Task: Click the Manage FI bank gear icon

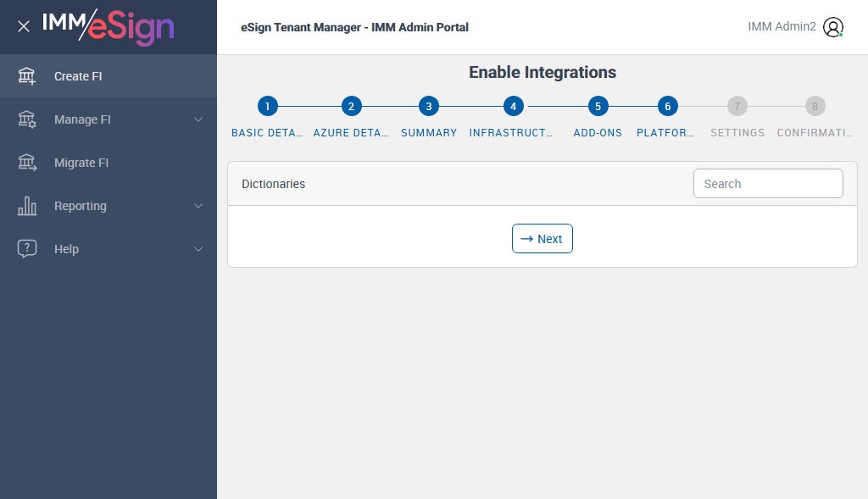Action: click(x=26, y=119)
